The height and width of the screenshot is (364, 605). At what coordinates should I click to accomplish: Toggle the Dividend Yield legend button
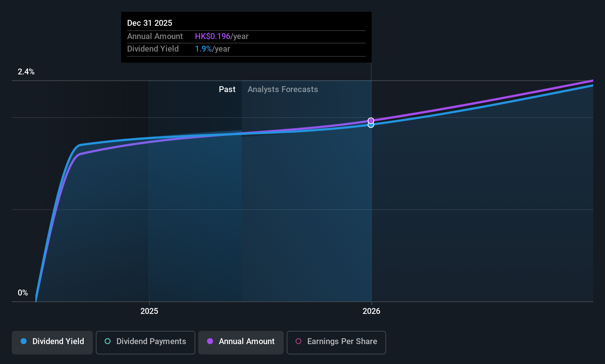click(52, 343)
